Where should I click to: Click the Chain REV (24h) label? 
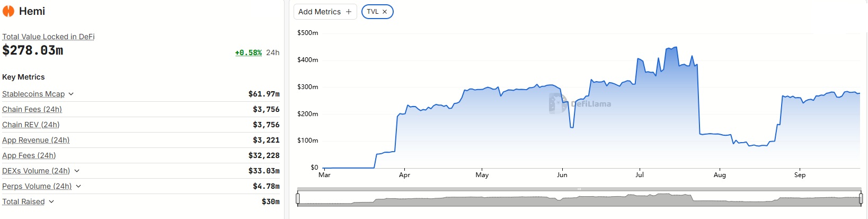[31, 125]
